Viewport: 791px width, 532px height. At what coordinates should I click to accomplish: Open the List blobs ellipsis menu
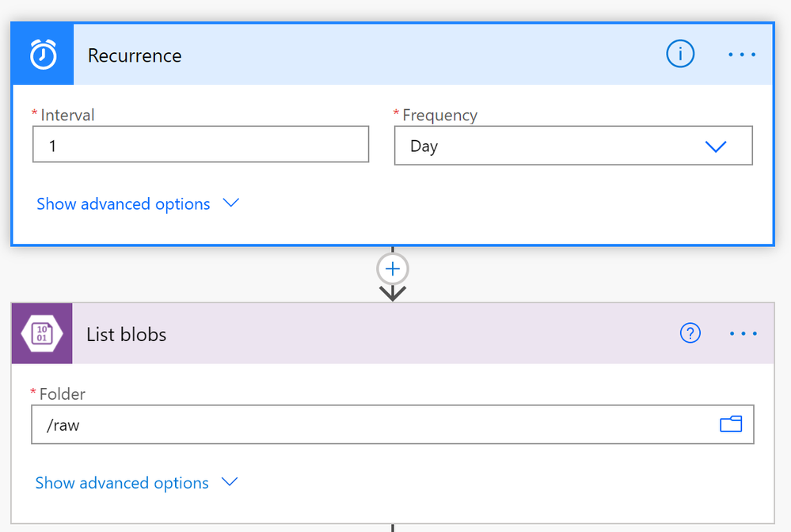pos(743,334)
